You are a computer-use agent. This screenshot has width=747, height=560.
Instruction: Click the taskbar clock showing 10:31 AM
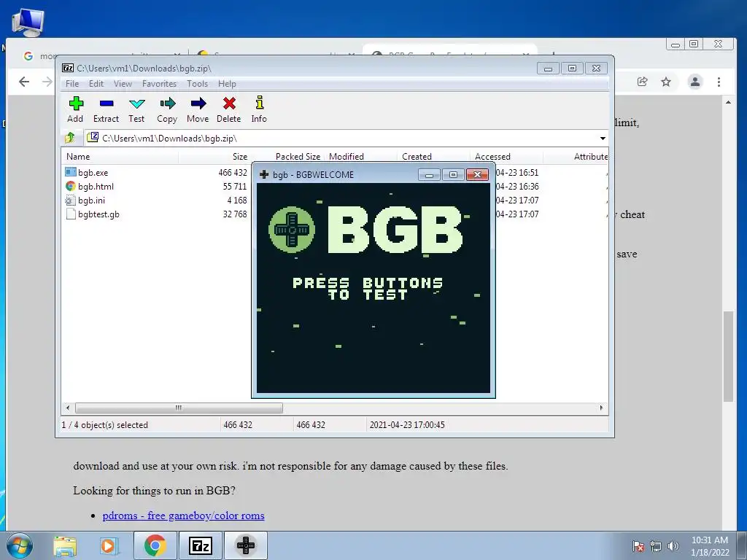(x=710, y=546)
